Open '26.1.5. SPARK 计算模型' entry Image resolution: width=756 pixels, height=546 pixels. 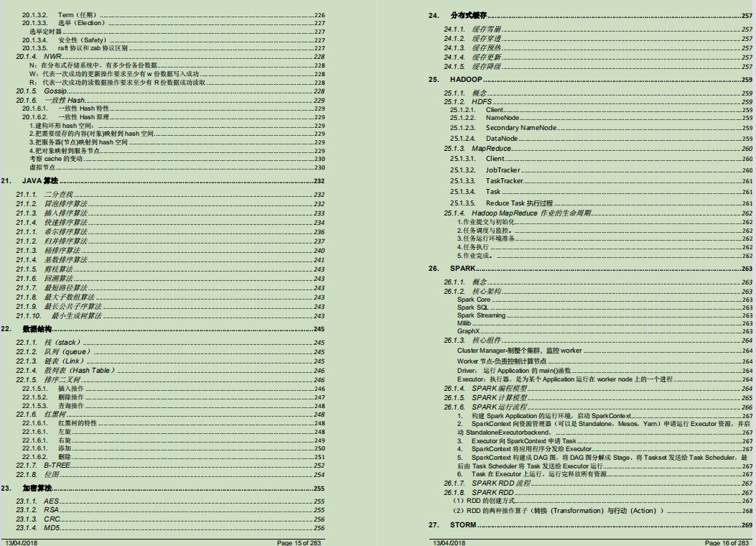(x=598, y=398)
